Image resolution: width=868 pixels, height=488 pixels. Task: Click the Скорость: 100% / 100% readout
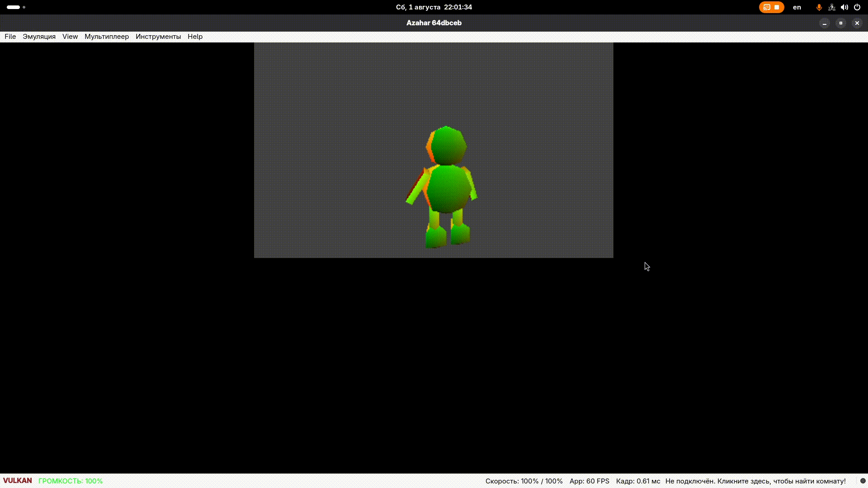coord(524,481)
